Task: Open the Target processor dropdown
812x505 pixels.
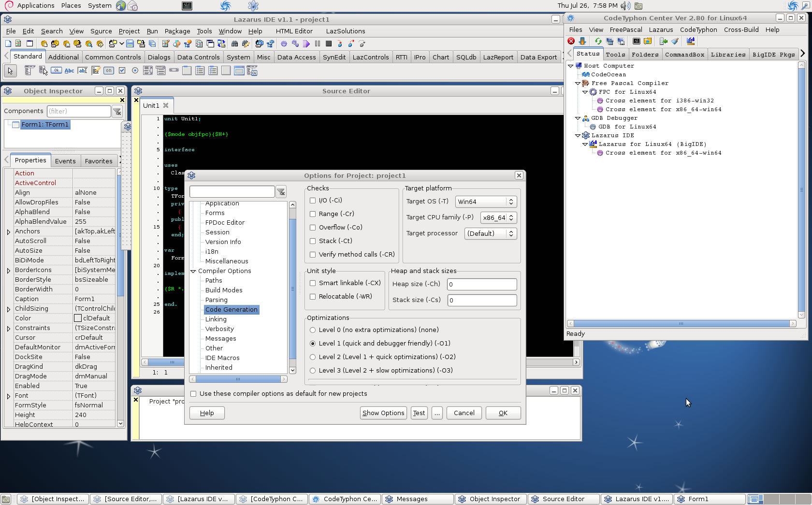Action: click(491, 233)
